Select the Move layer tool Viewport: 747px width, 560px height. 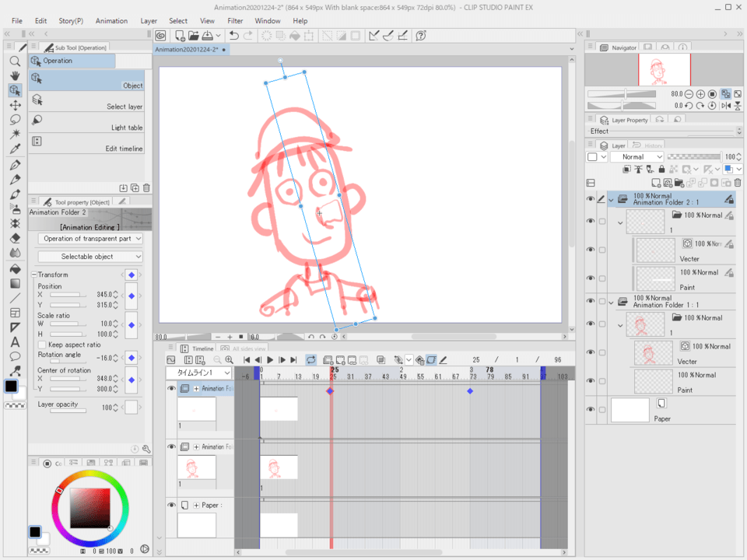pyautogui.click(x=15, y=105)
